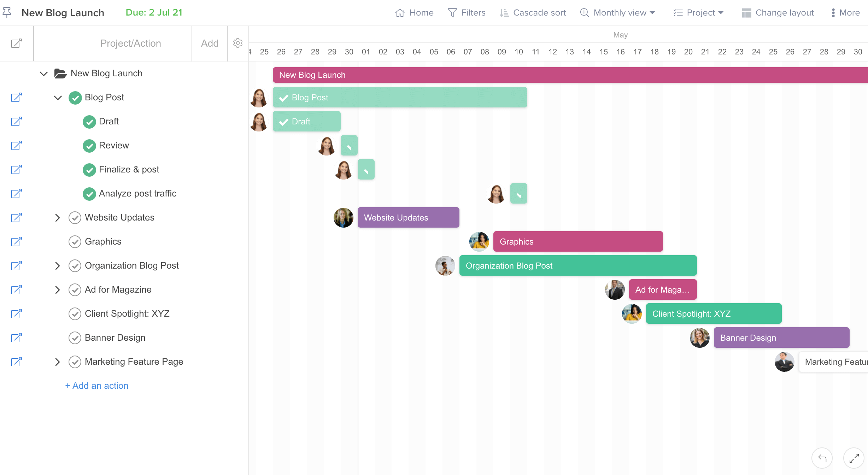Click the Change layout icon

coord(746,13)
